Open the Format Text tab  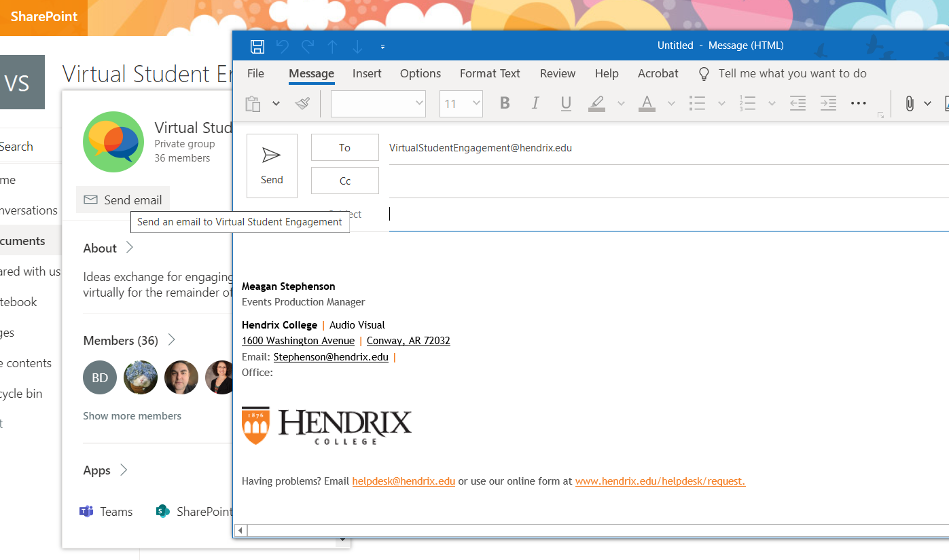click(490, 73)
